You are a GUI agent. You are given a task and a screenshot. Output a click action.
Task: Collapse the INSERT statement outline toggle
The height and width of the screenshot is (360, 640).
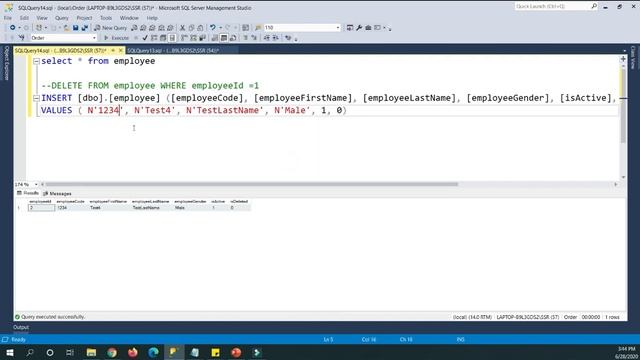(x=36, y=98)
